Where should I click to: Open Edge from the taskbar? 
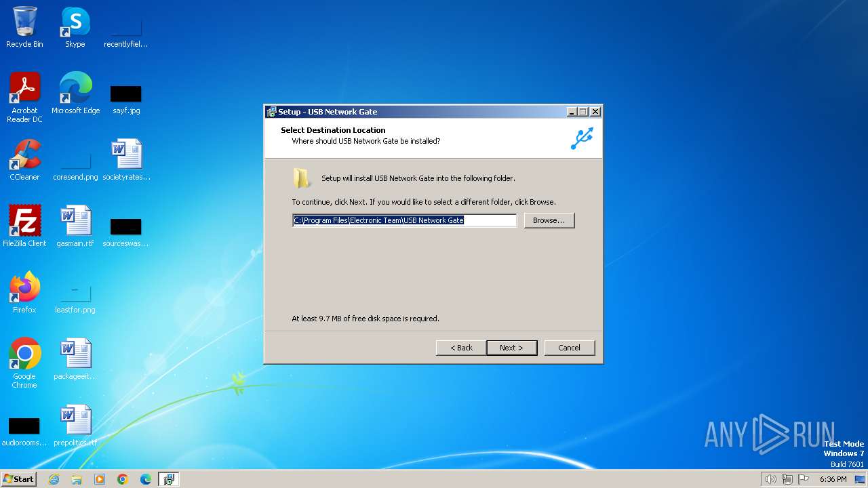pyautogui.click(x=146, y=479)
